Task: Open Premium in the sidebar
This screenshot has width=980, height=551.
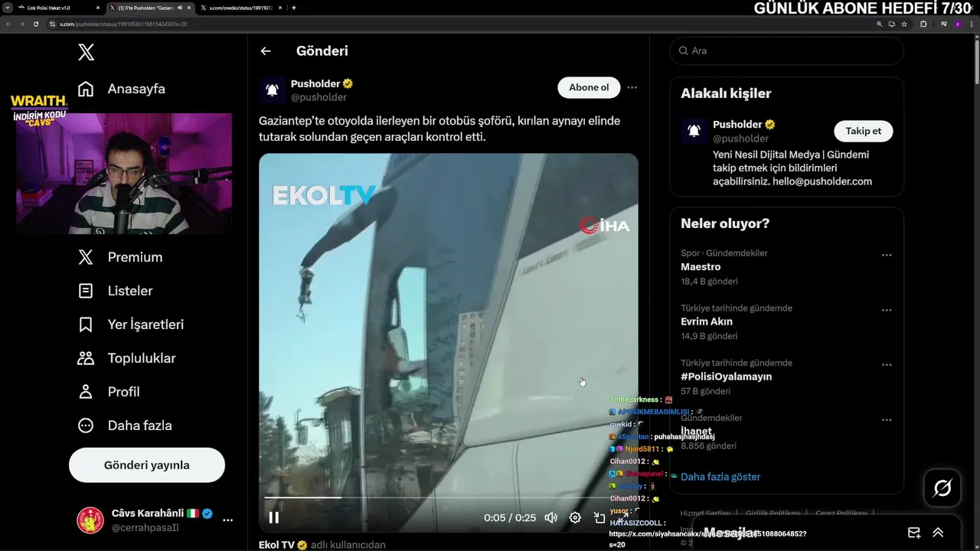Action: point(120,257)
